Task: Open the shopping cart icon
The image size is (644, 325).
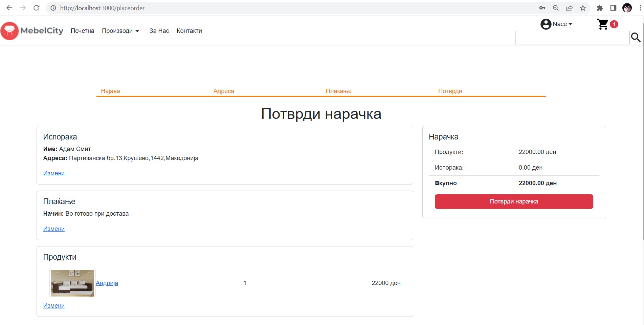Action: [603, 24]
